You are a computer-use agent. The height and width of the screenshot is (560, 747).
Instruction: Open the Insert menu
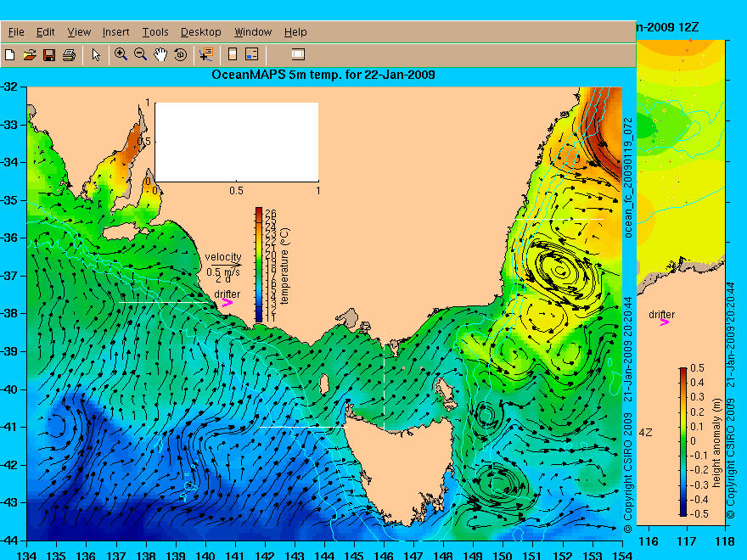click(115, 32)
